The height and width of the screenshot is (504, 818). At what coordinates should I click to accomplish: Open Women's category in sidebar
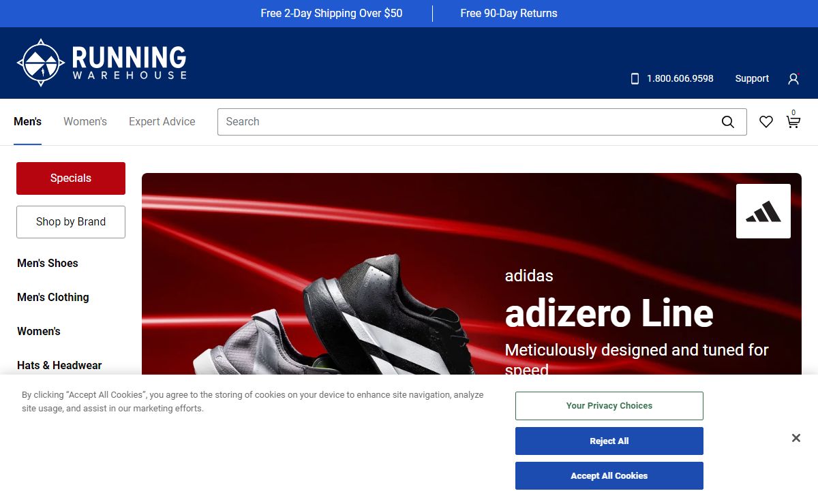tap(39, 332)
